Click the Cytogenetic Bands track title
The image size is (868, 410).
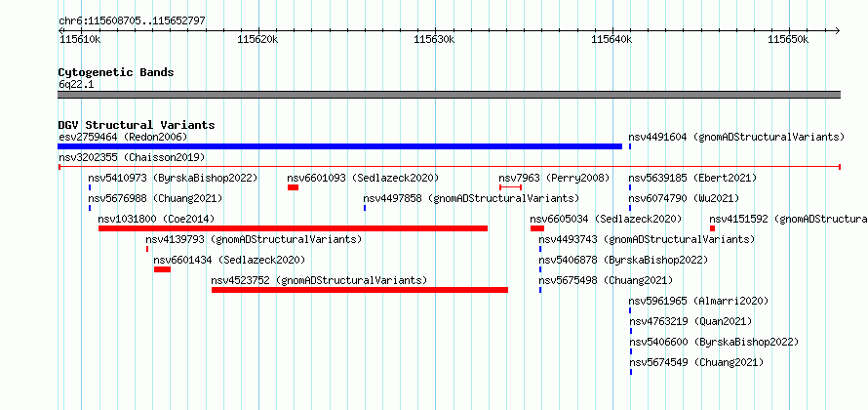pos(116,72)
